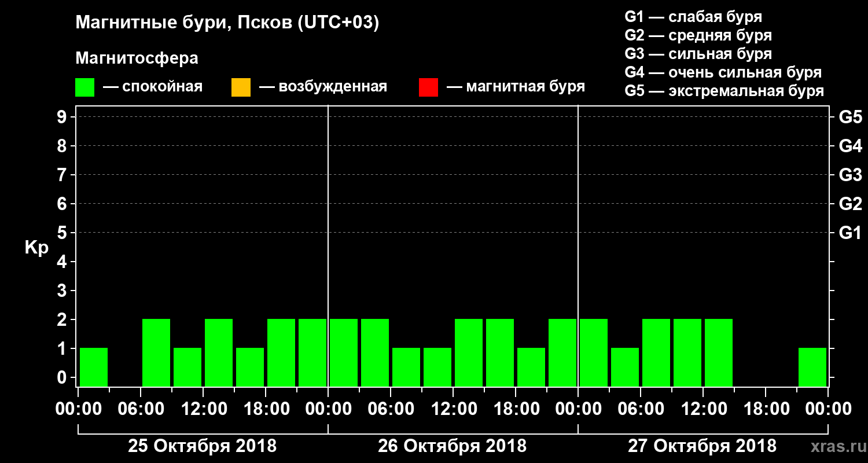Screen dimensions: 868x463
Task: Click the Kp 1 bar at 03:00 on 27 Октября
Action: (x=625, y=367)
